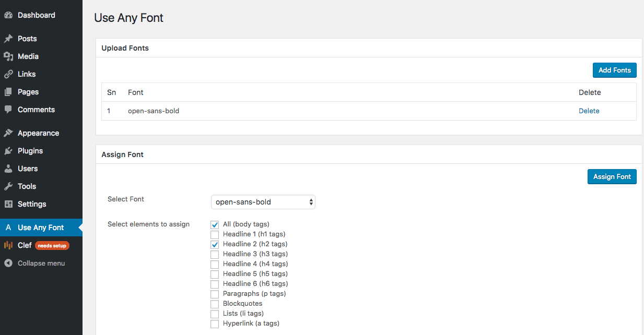Viewport: 644px width, 335px height.
Task: Open the Settings menu item
Action: (41, 204)
